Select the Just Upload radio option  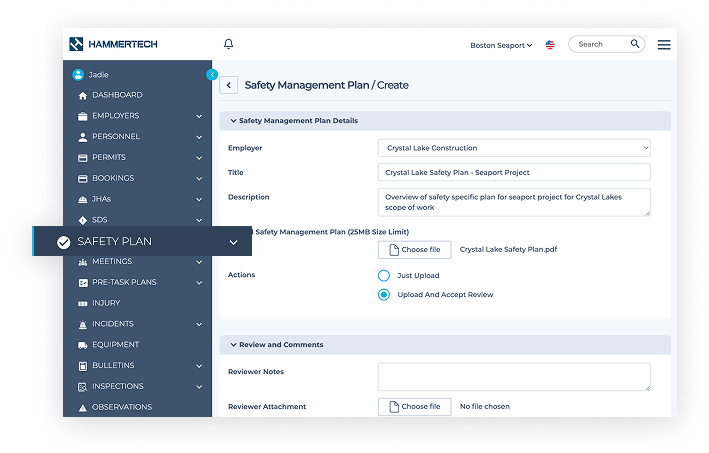pos(383,275)
